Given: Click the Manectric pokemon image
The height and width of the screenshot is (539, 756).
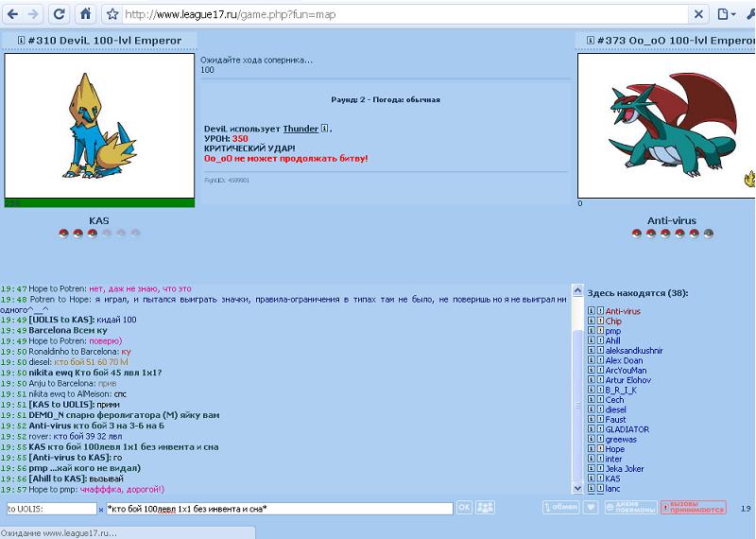Looking at the screenshot, I should pyautogui.click(x=99, y=126).
